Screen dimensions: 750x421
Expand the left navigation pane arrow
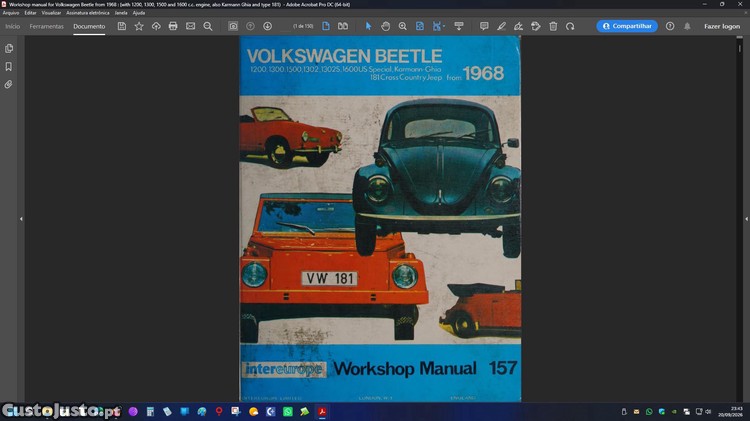(x=21, y=219)
